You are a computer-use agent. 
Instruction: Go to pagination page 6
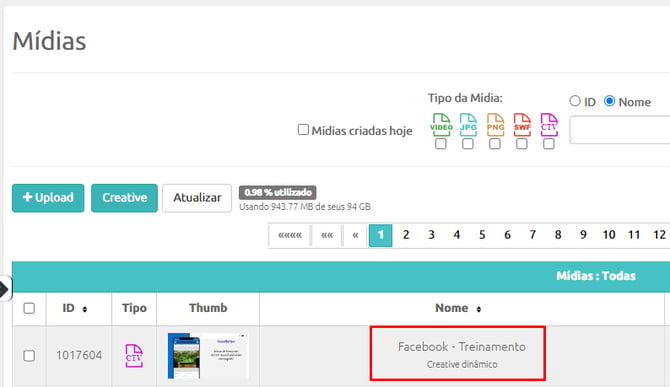tap(507, 235)
